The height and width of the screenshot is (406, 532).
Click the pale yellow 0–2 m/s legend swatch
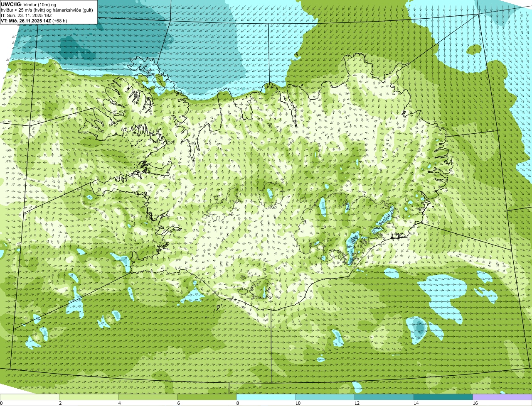coord(30,397)
